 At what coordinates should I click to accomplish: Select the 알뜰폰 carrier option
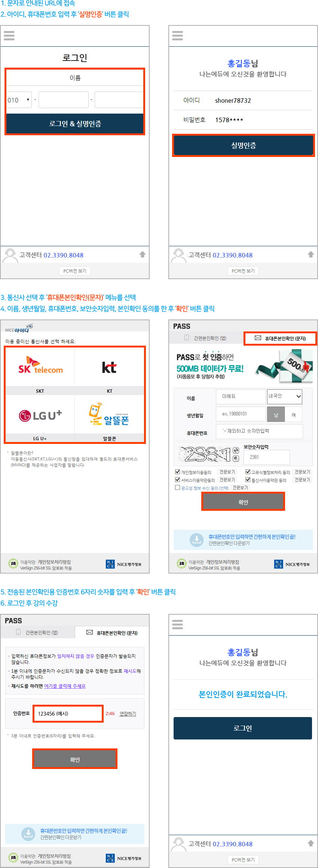click(x=109, y=415)
